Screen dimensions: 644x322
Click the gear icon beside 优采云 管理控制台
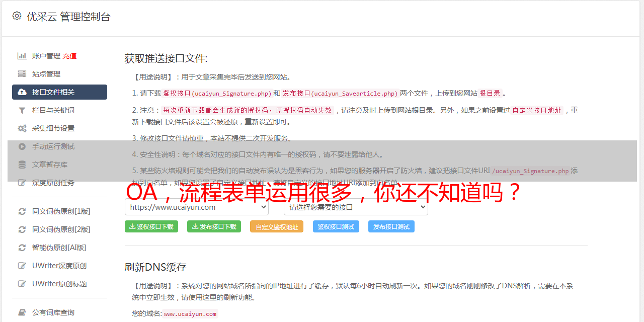(17, 16)
